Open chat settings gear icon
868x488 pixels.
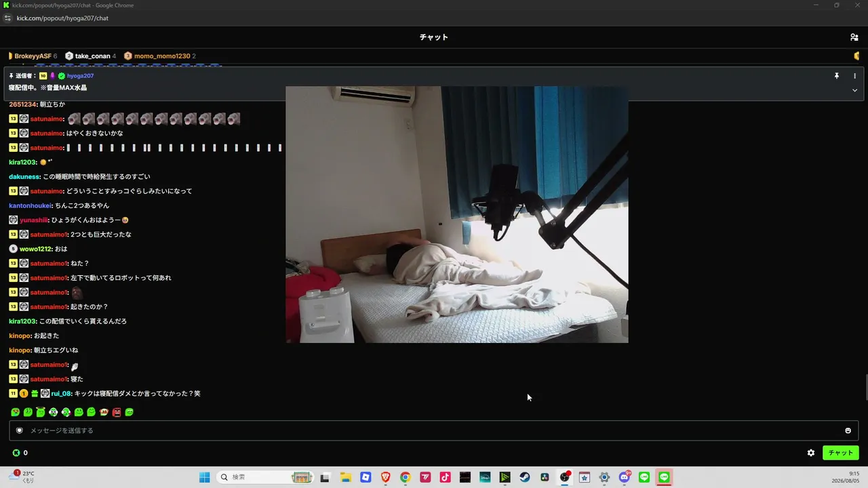point(811,453)
